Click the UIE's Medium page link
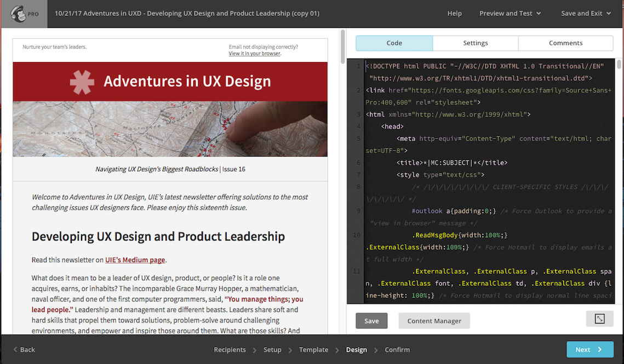The image size is (624, 364). 135,260
